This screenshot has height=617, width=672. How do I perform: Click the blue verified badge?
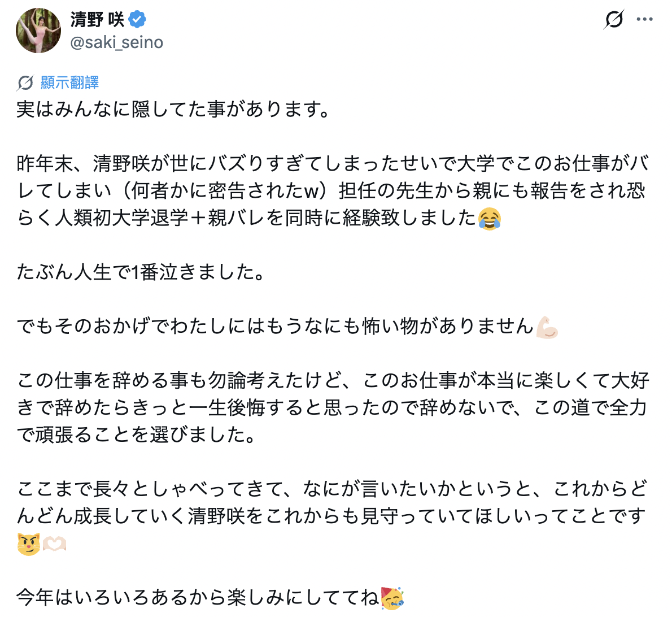tap(137, 20)
